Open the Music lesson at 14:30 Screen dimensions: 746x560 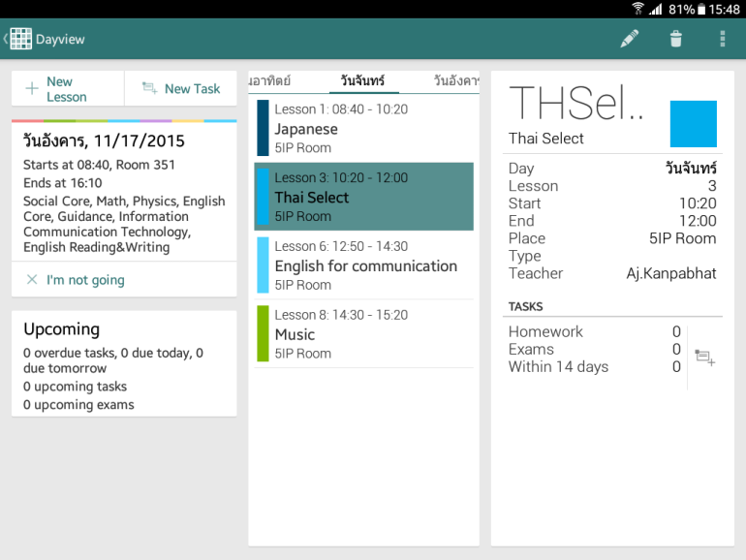[363, 334]
